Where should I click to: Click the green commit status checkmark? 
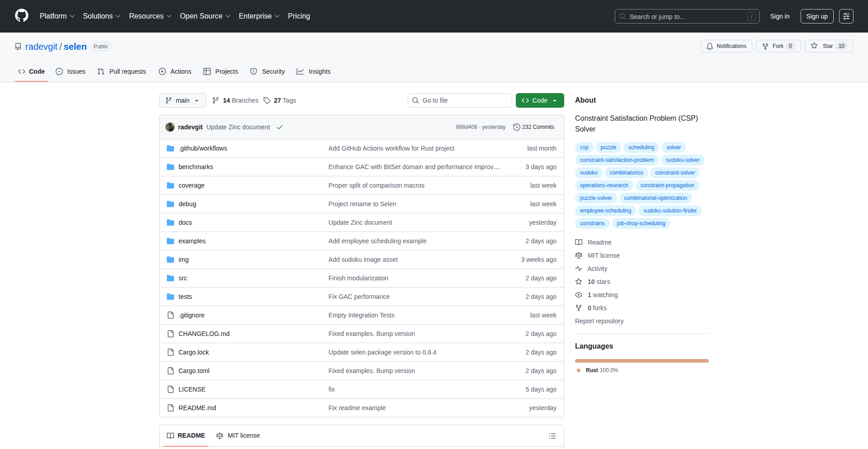280,127
